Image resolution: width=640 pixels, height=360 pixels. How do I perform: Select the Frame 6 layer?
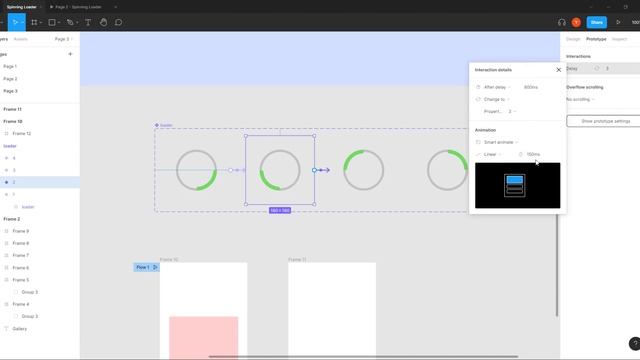(x=20, y=268)
